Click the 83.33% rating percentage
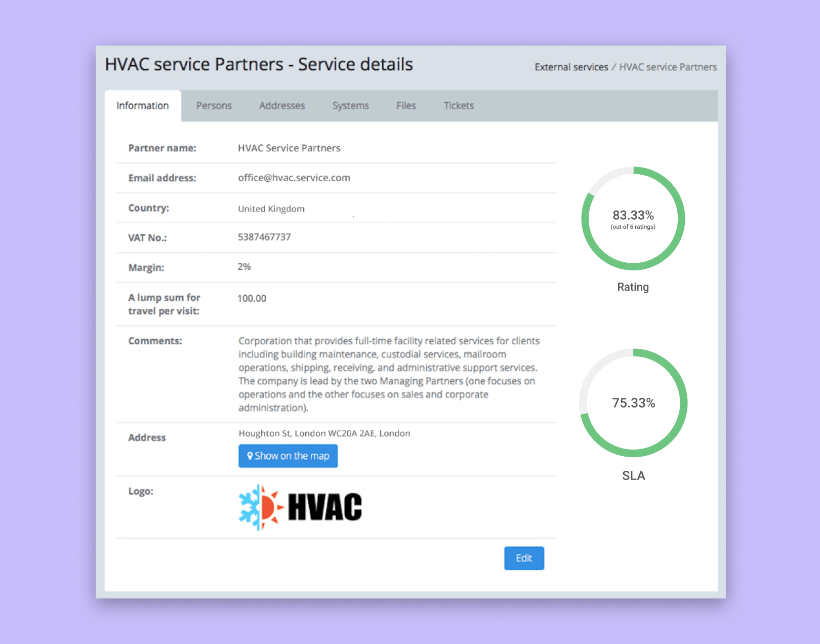Image resolution: width=820 pixels, height=644 pixels. point(633,215)
